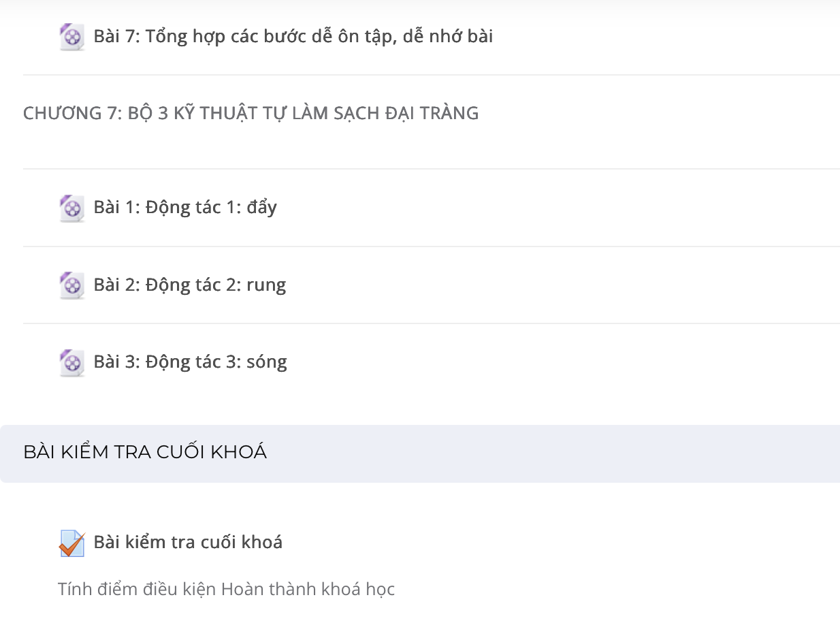Open the video icon beside Bài 7 lesson
The height and width of the screenshot is (621, 840).
[x=71, y=37]
